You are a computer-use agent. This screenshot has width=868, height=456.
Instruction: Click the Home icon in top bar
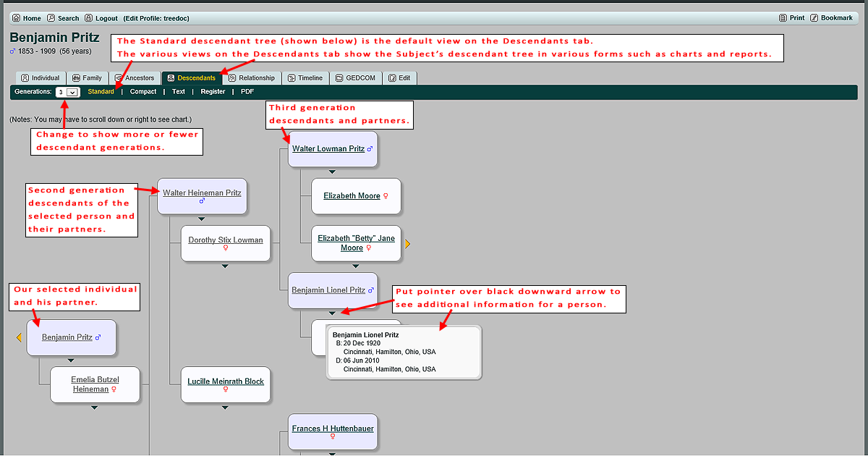(x=17, y=18)
